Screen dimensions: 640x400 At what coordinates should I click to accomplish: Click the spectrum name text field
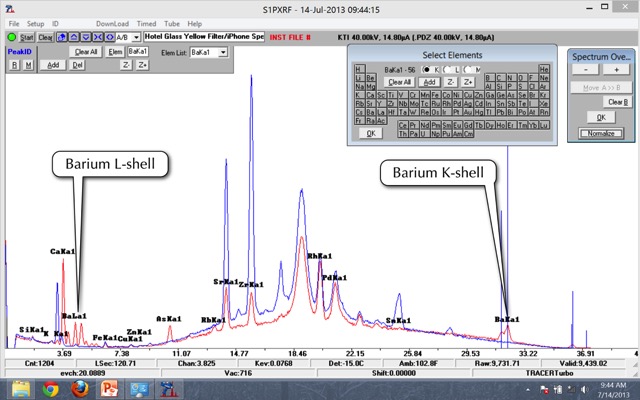200,36
